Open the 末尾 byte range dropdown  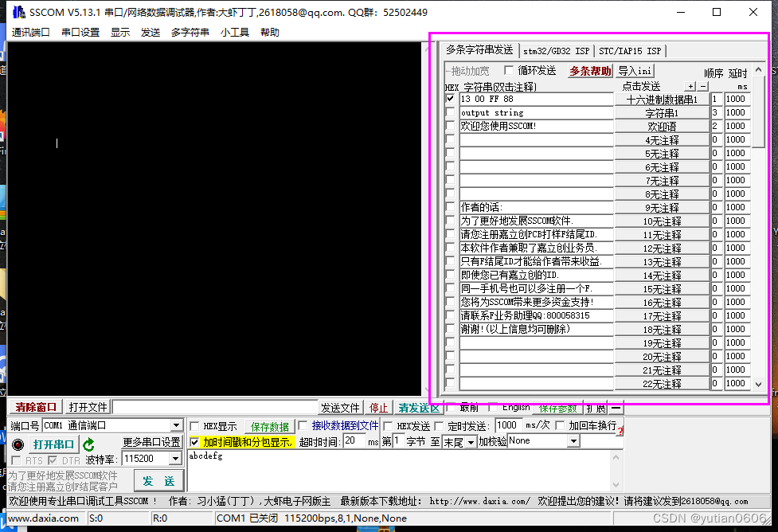(471, 442)
